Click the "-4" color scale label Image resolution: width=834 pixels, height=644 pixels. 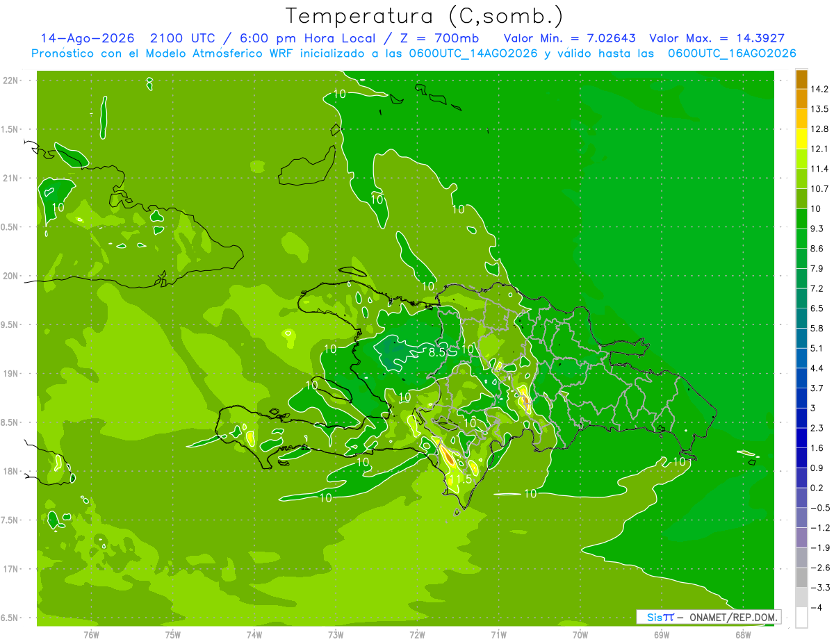click(815, 608)
